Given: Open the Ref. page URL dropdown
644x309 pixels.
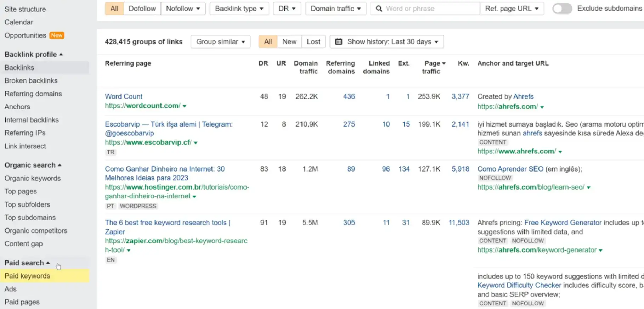Looking at the screenshot, I should click(x=512, y=9).
